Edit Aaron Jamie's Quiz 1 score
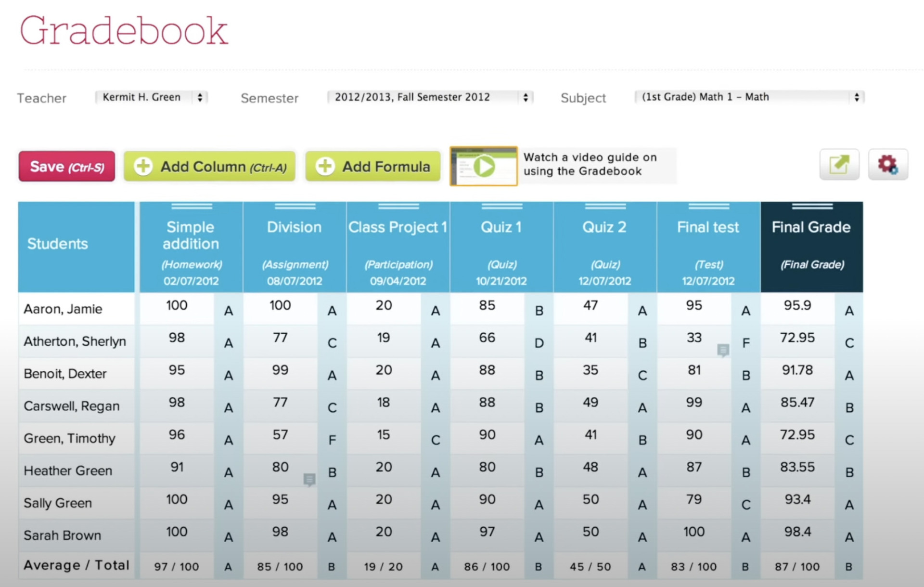Viewport: 924px width, 587px height. (487, 305)
